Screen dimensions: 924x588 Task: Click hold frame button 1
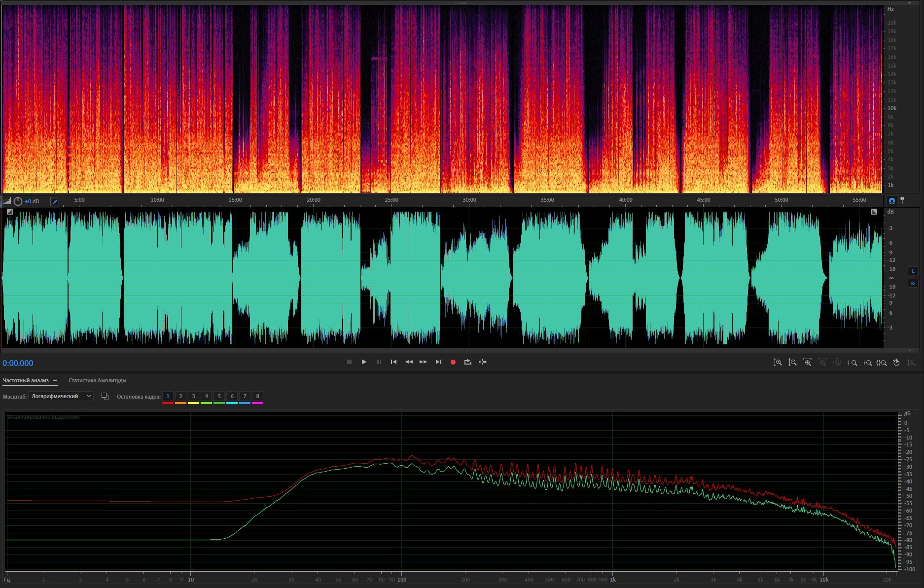click(x=168, y=396)
